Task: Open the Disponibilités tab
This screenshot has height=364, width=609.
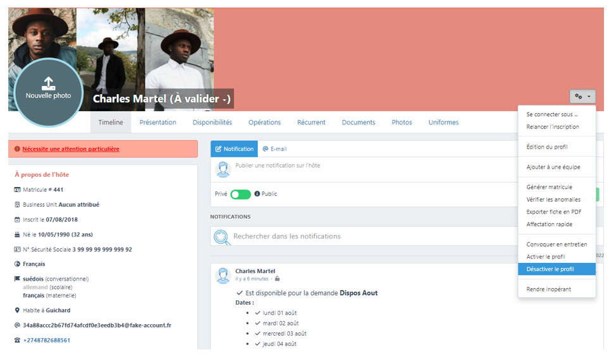Action: tap(212, 123)
